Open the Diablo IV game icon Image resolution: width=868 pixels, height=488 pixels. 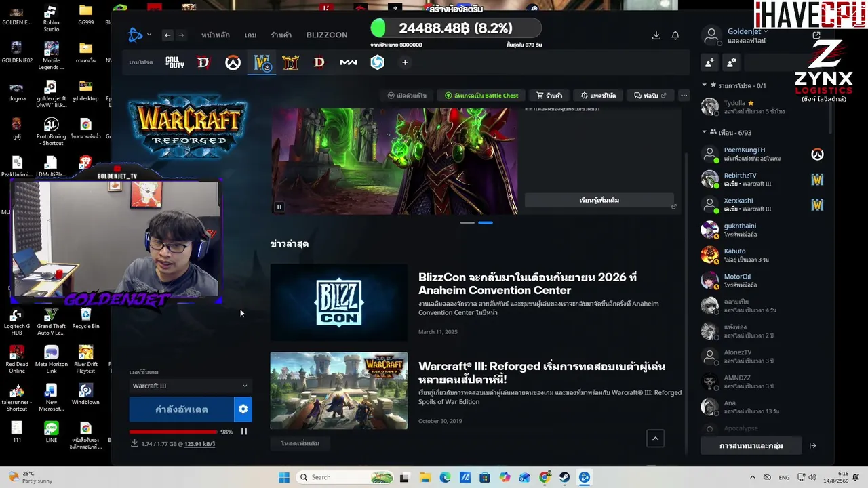[203, 62]
